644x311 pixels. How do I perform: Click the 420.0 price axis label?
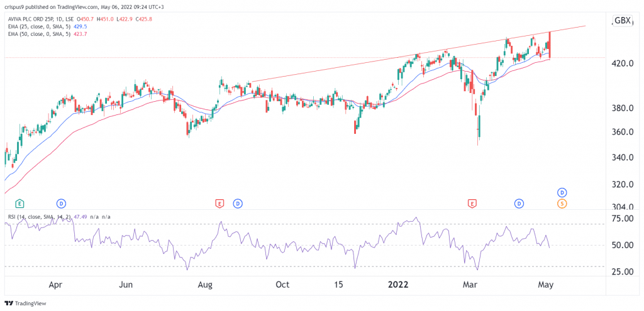pyautogui.click(x=623, y=63)
